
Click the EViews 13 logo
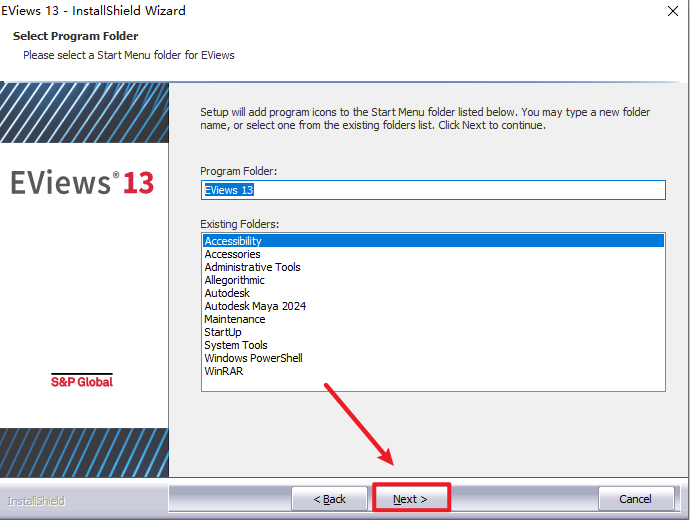click(82, 182)
